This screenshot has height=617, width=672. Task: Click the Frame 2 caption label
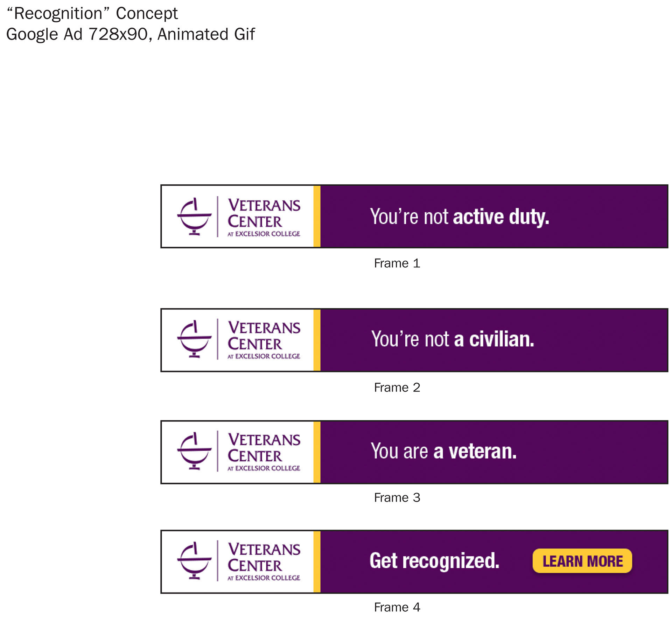[397, 388]
